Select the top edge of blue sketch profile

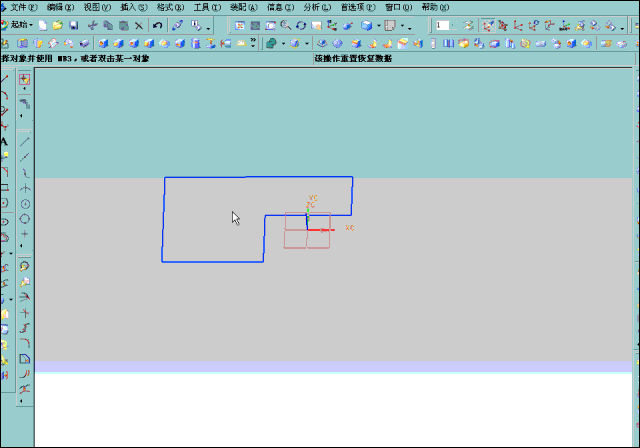(258, 177)
